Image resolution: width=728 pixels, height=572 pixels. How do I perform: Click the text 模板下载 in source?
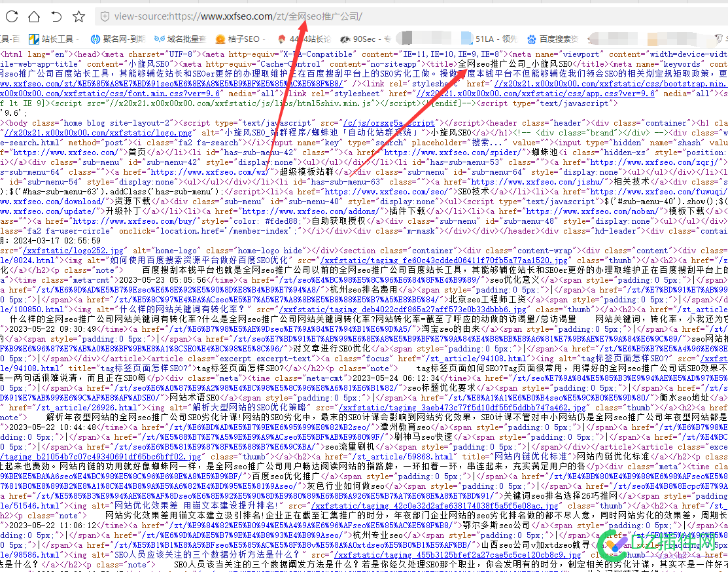pos(687,211)
